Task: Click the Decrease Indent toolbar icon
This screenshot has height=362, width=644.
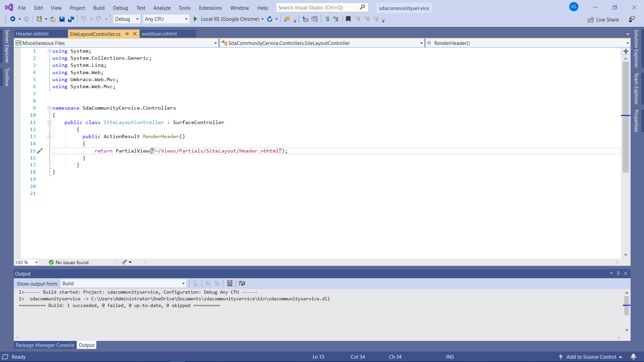Action: click(x=327, y=19)
